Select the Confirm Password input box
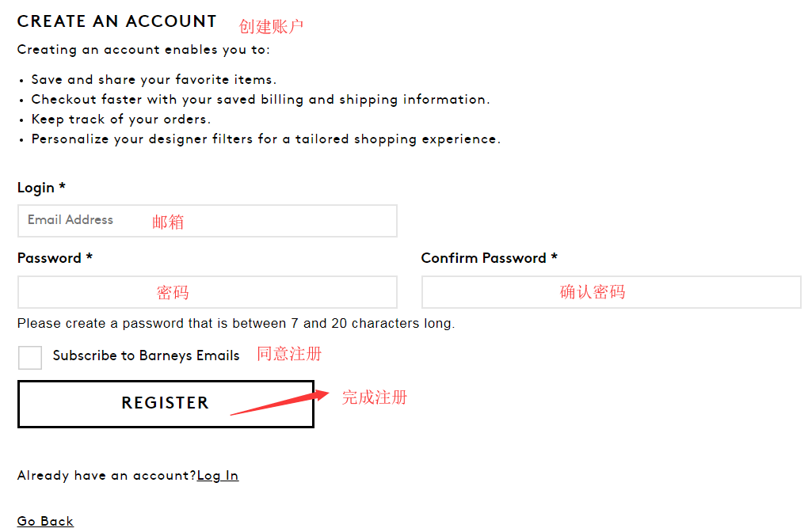The width and height of the screenshot is (808, 532). (x=611, y=292)
